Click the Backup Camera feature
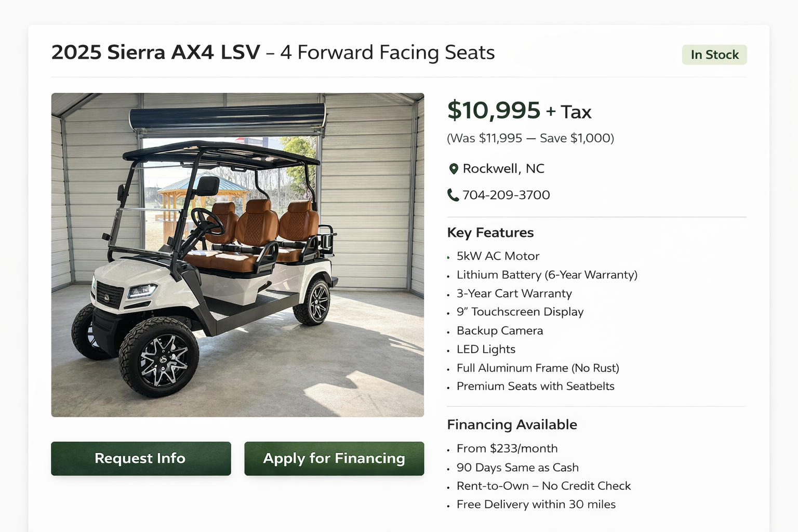 click(500, 330)
